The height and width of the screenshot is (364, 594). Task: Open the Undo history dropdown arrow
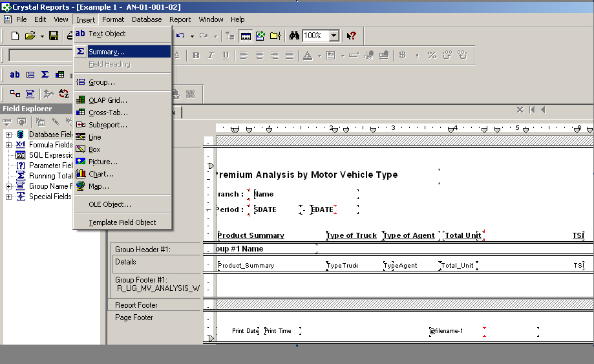192,36
